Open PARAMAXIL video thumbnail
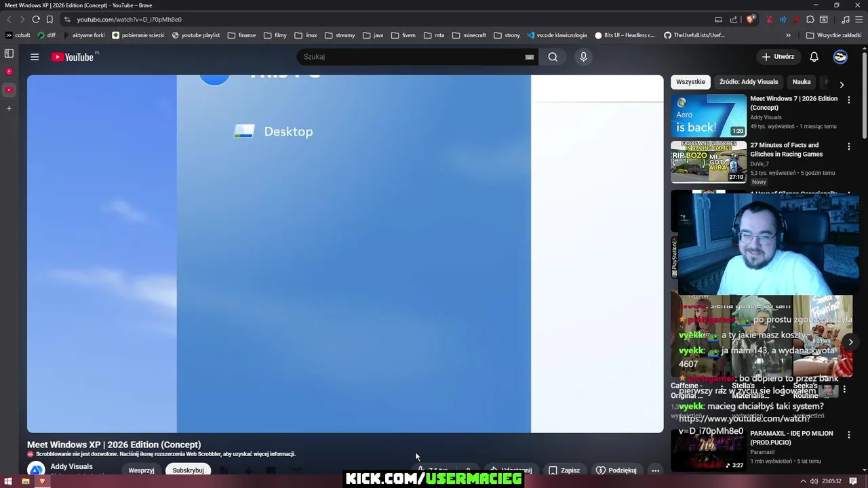This screenshot has height=488, width=868. (x=709, y=451)
